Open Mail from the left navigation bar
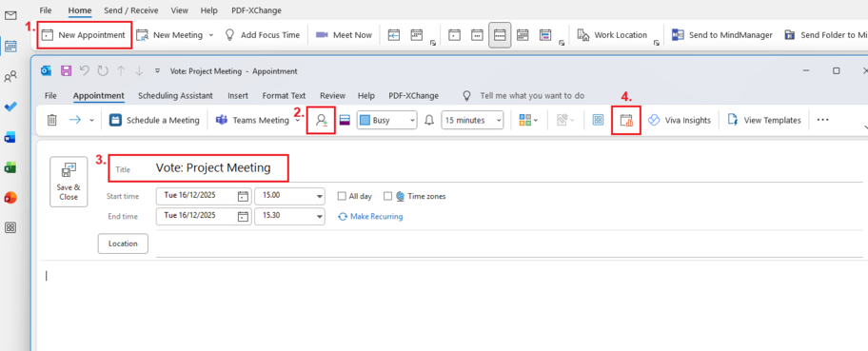 [x=10, y=15]
